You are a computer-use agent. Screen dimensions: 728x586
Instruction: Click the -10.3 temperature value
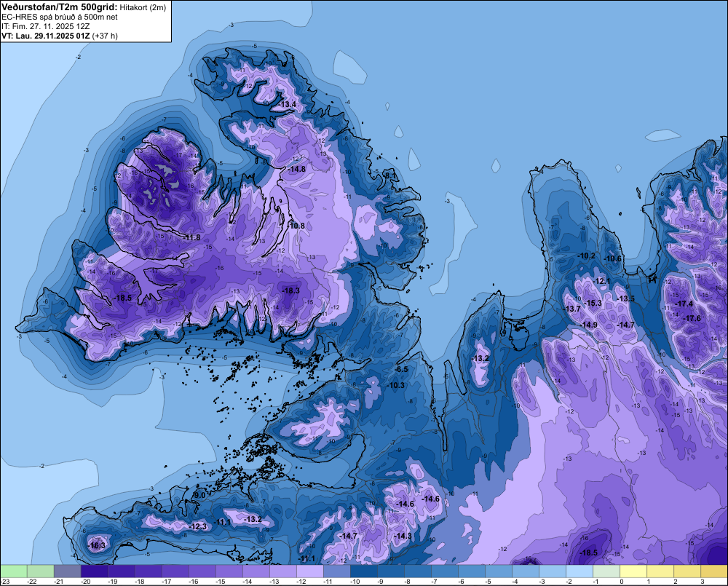pos(396,385)
